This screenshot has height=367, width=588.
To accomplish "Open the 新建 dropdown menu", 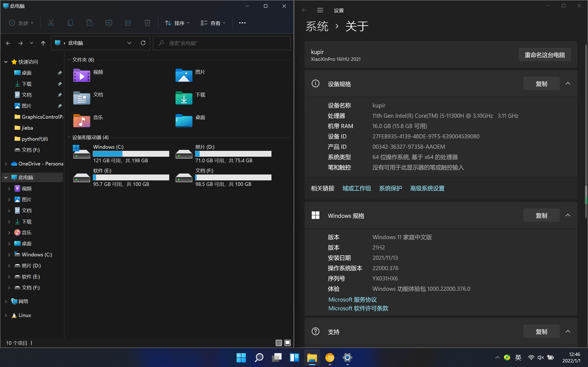I will point(21,23).
